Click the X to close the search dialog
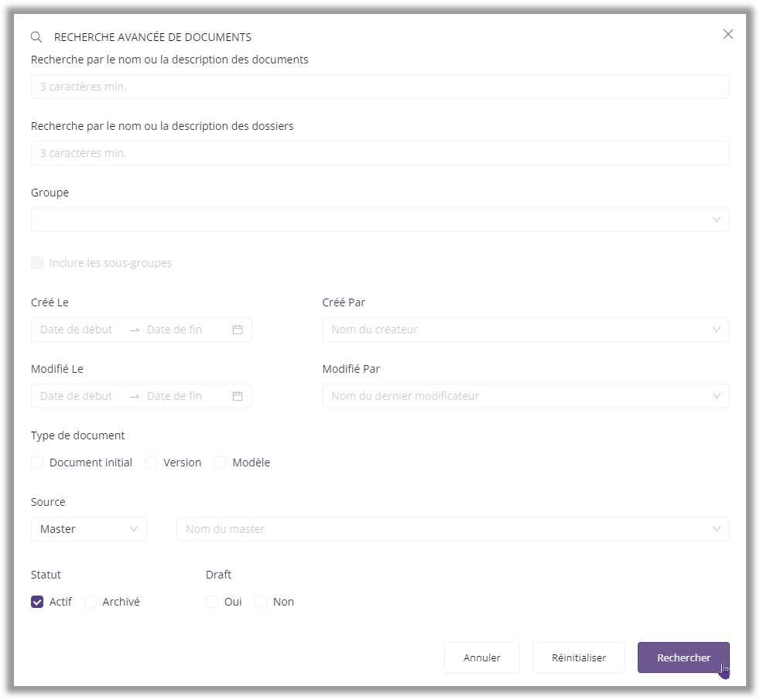Screen dimensions: 760x700 pyautogui.click(x=727, y=34)
